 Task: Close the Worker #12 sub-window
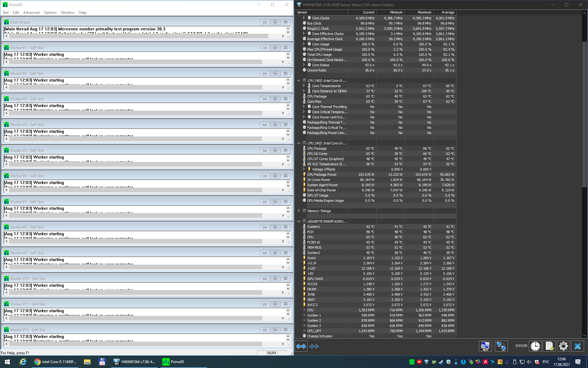pyautogui.click(x=285, y=330)
